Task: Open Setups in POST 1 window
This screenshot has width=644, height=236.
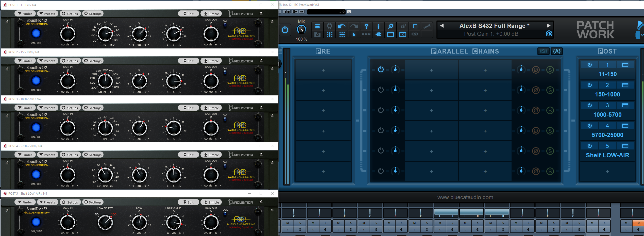Action: click(70, 14)
